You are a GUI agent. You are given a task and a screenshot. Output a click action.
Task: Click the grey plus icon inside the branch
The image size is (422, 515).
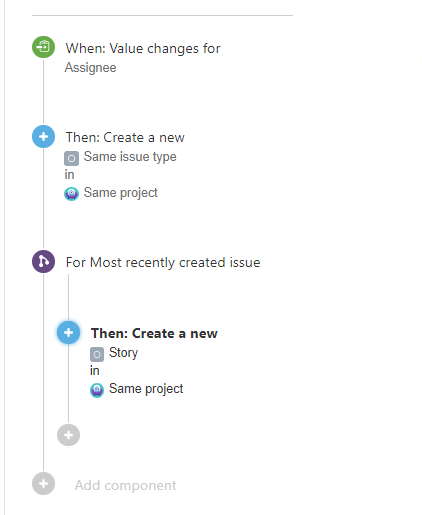68,435
